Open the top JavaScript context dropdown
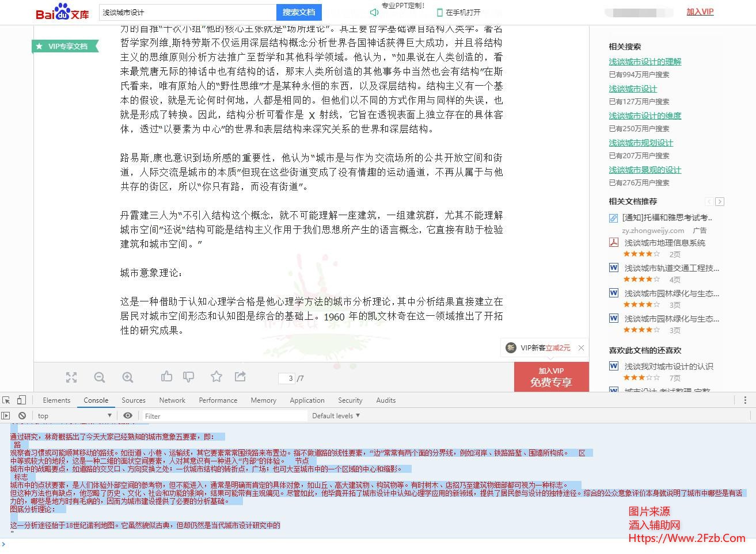Image resolution: width=756 pixels, height=554 pixels. click(x=74, y=415)
